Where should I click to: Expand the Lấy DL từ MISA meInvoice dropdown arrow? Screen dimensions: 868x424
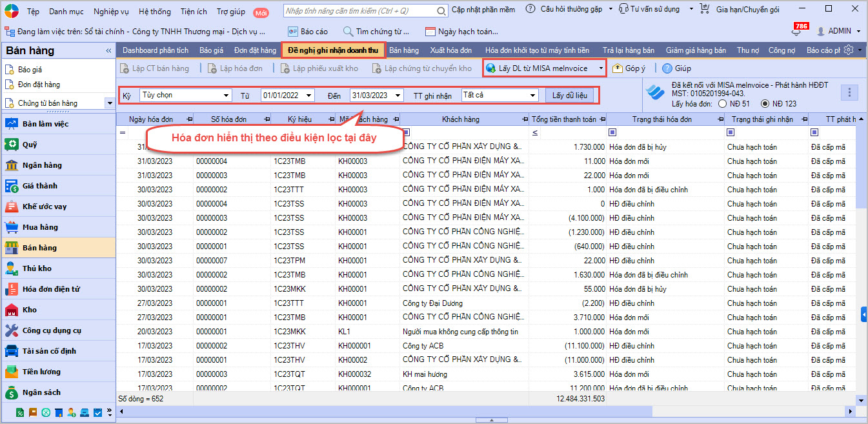click(x=601, y=68)
